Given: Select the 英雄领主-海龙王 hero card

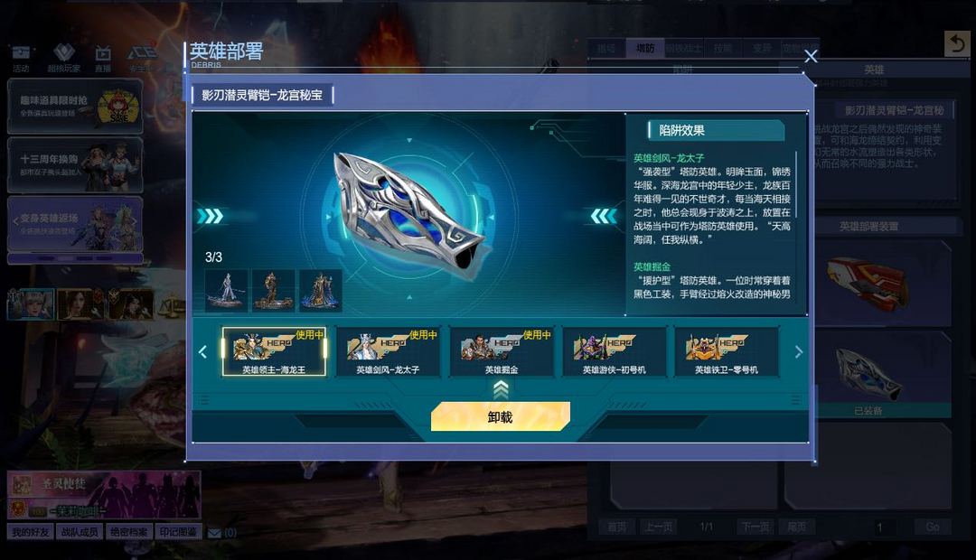Looking at the screenshot, I should [x=274, y=351].
